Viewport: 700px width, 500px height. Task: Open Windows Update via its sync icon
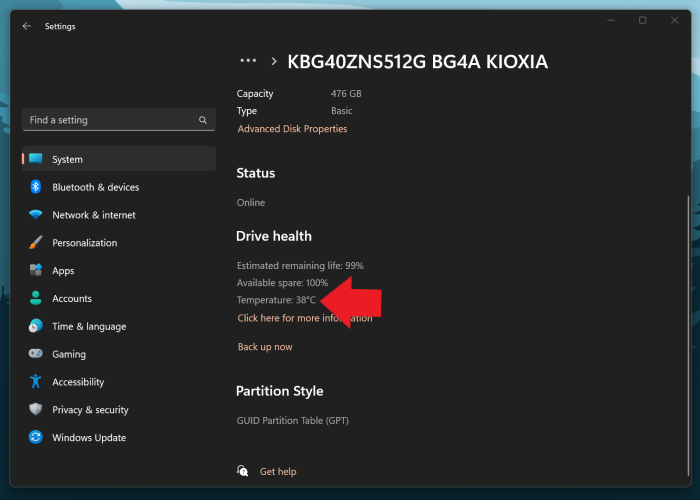click(36, 437)
